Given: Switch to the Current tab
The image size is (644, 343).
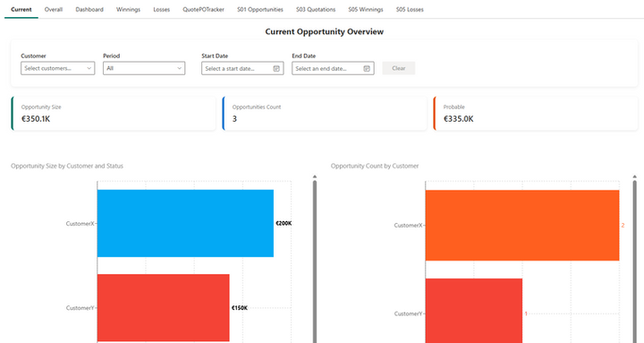Looking at the screenshot, I should [21, 10].
